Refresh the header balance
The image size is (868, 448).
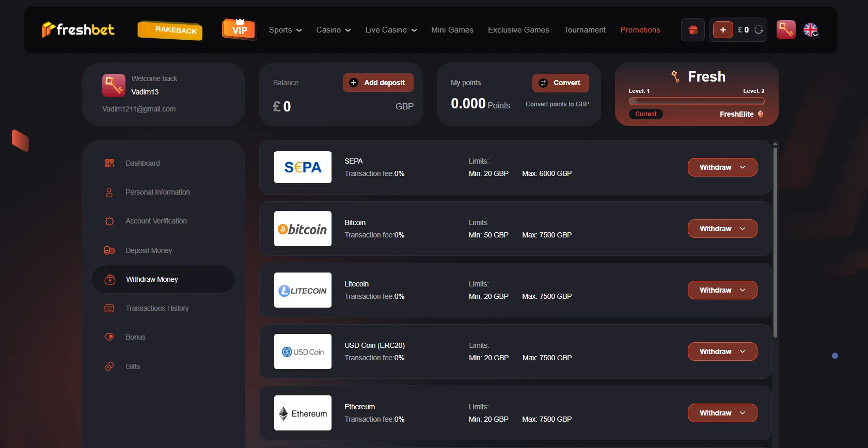tap(759, 30)
